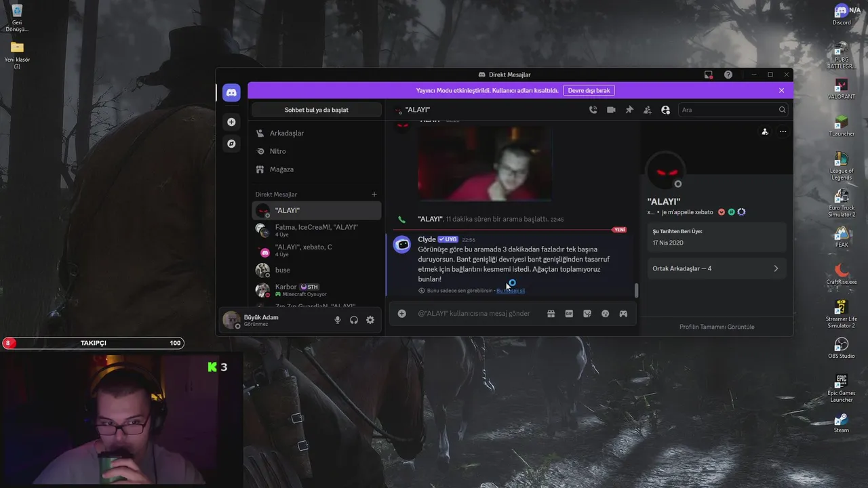Screen dimensions: 868x488
Task: Click the chat scrollbar thumb
Action: coord(636,291)
